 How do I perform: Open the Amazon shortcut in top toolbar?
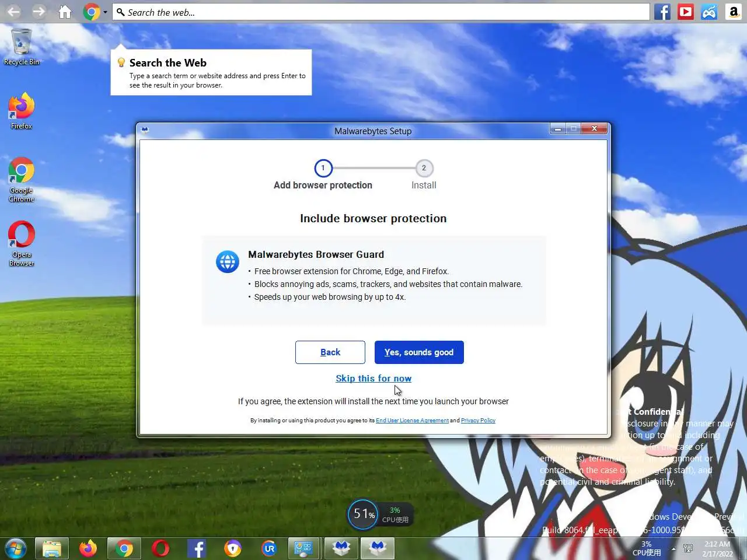(x=734, y=12)
